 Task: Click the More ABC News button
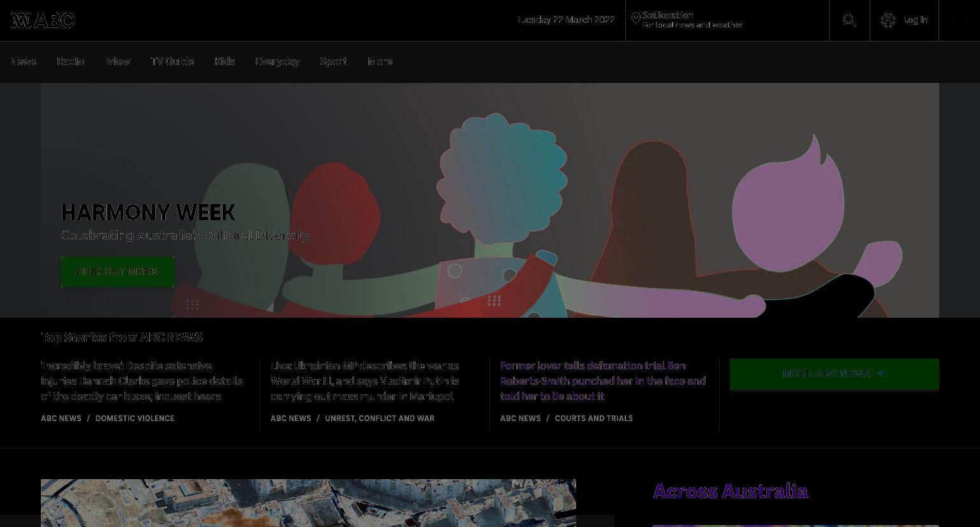(x=834, y=374)
